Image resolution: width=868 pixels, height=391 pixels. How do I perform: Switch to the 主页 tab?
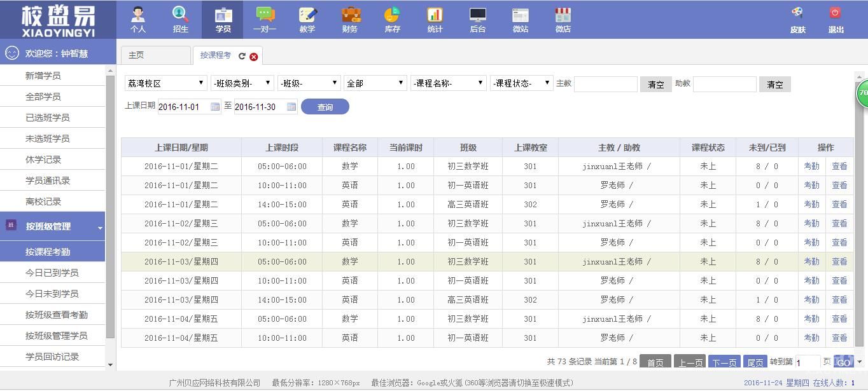[155, 55]
